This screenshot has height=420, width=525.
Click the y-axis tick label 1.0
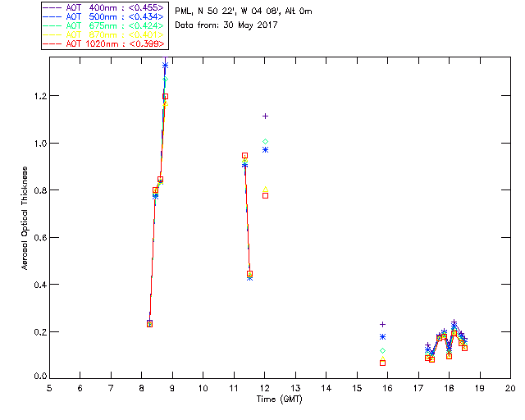[40, 144]
